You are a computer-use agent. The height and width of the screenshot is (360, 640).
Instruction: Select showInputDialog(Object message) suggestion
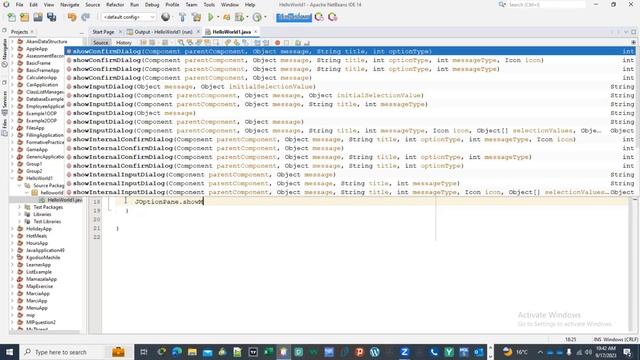coord(351,113)
